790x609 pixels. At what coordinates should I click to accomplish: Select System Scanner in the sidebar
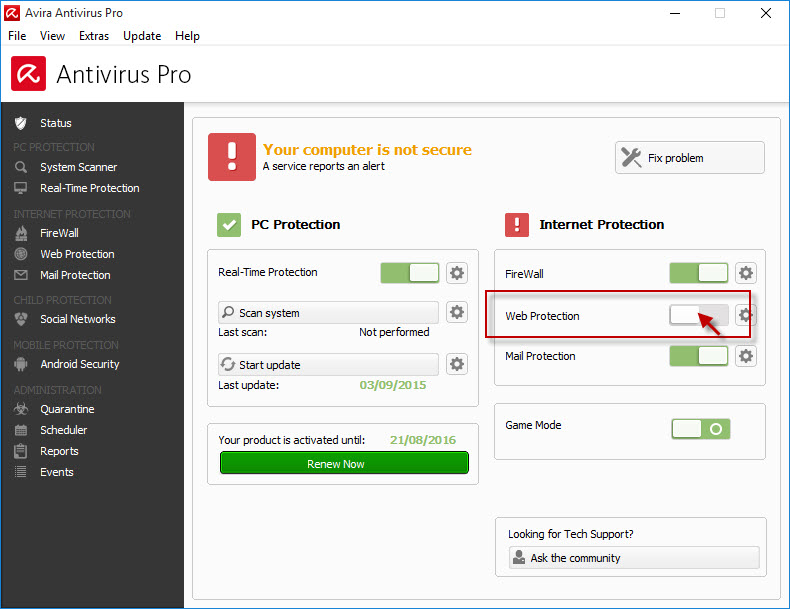click(x=79, y=167)
